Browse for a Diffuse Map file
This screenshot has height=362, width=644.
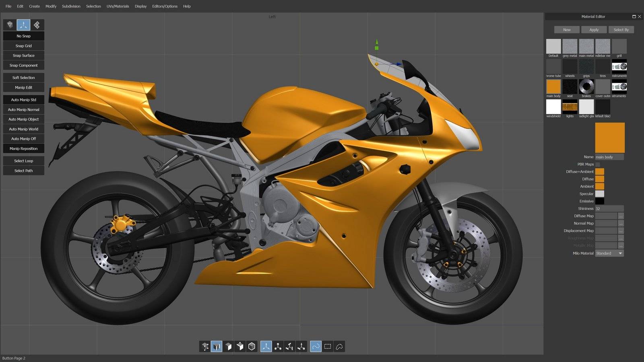point(621,216)
